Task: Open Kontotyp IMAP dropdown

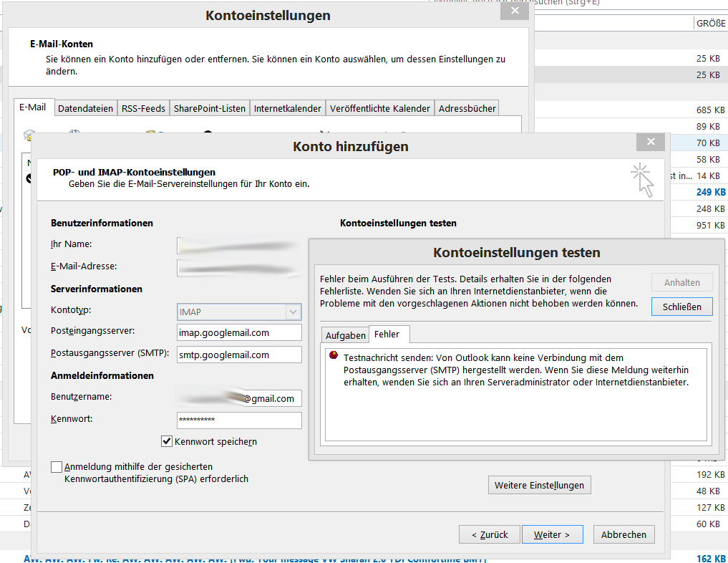Action: [239, 312]
